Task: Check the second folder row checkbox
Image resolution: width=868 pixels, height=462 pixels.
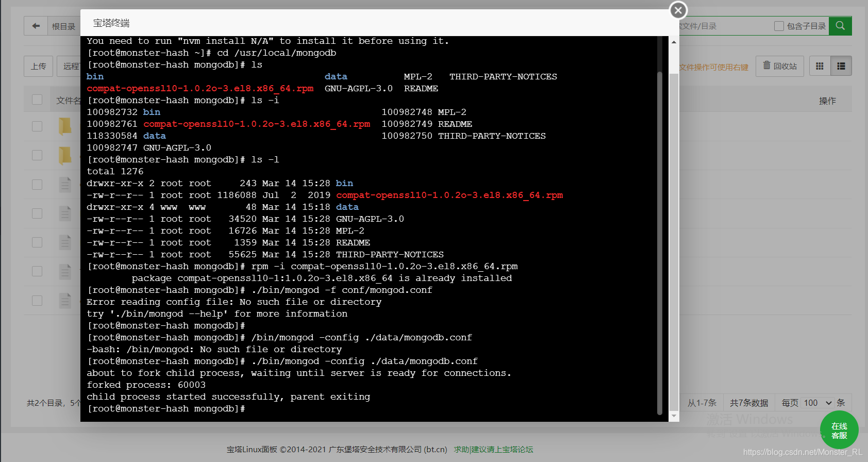Action: point(37,155)
